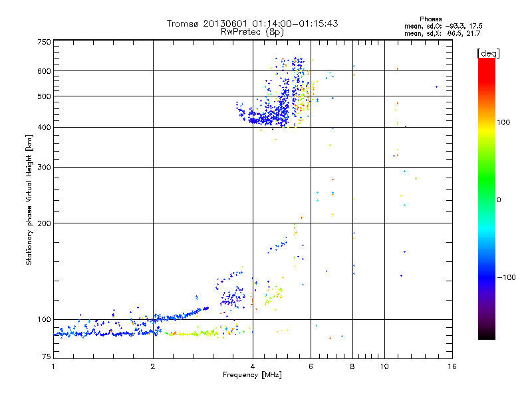Click the x-axis tick label '1'

[53, 366]
